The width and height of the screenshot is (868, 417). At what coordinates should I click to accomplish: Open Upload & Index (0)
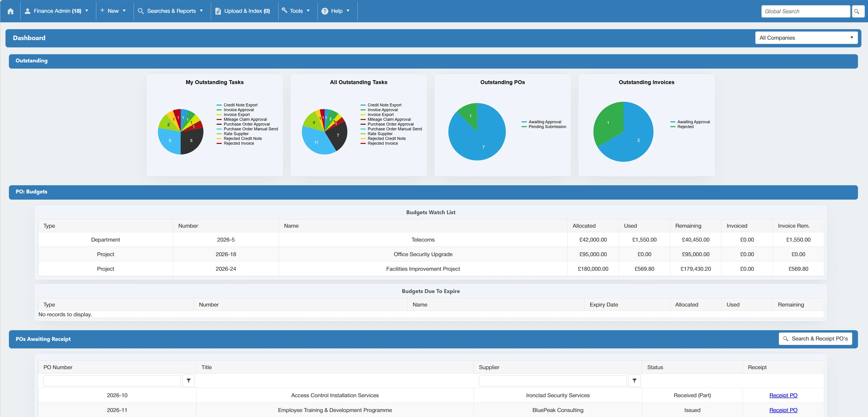[x=244, y=11]
